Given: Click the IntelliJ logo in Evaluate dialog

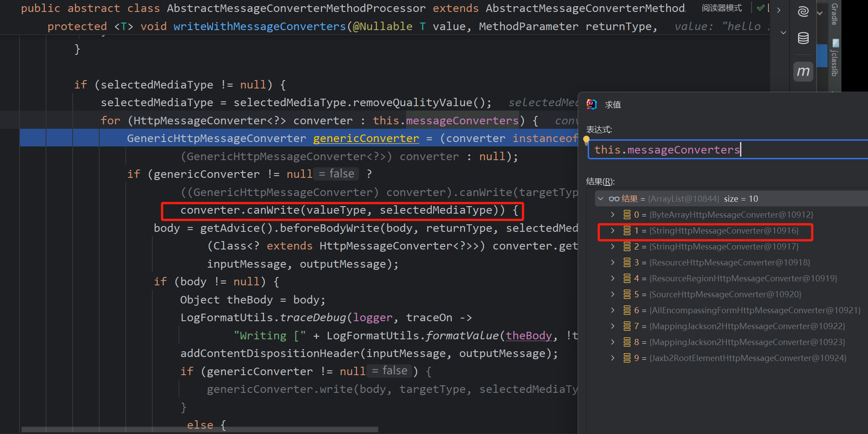Looking at the screenshot, I should click(592, 104).
